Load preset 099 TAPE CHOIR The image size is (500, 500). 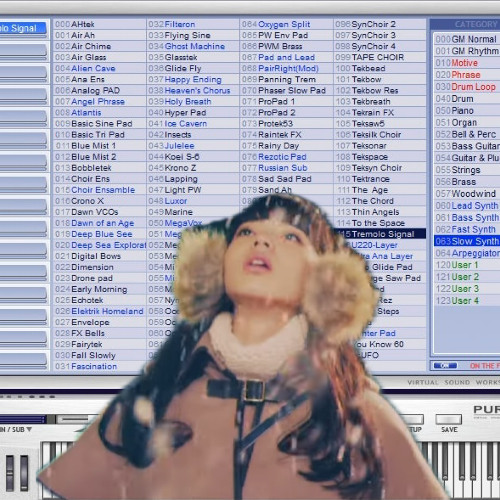[x=380, y=57]
